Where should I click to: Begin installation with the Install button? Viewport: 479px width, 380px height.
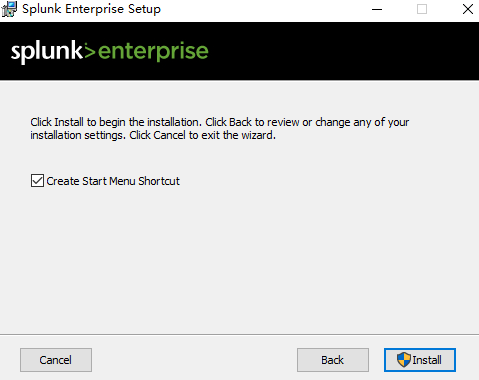pos(420,360)
